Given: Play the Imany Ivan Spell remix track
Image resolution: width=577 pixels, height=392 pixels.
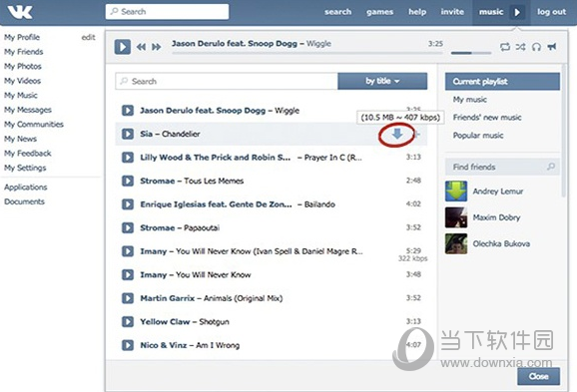Looking at the screenshot, I should pyautogui.click(x=128, y=251).
